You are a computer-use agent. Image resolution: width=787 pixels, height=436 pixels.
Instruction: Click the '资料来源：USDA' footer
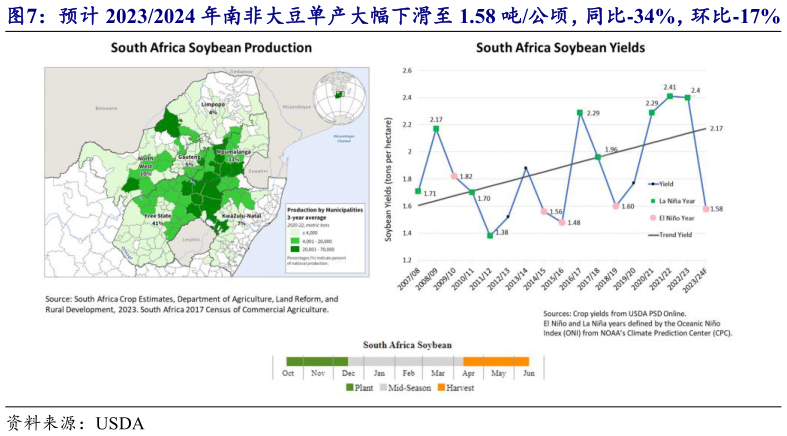pyautogui.click(x=75, y=423)
